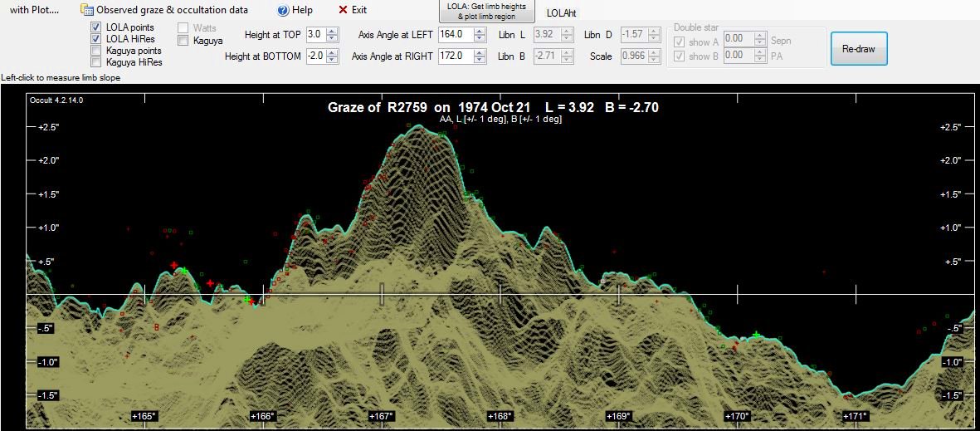Image resolution: width=980 pixels, height=431 pixels.
Task: Enable the Kaguya points checkbox
Action: coord(97,51)
